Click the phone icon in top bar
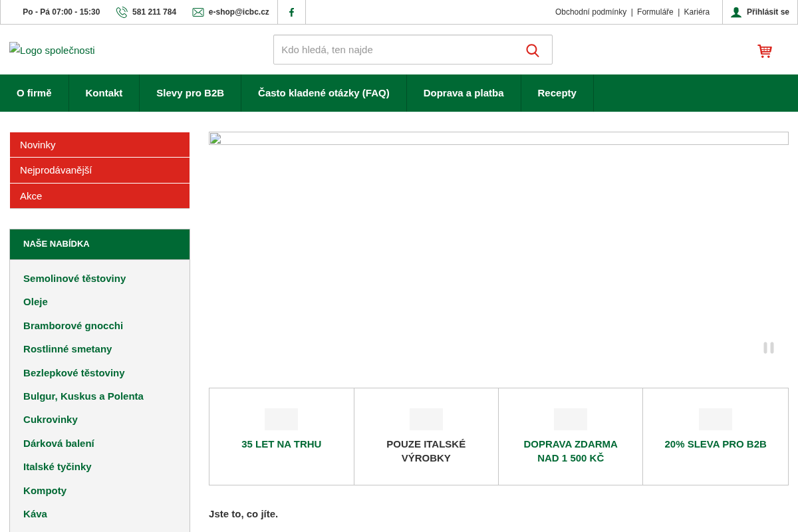 122,12
